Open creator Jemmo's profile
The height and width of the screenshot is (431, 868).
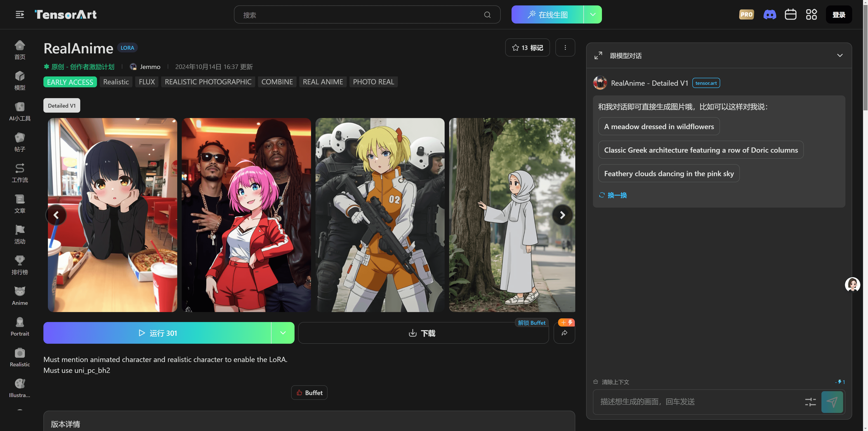click(x=145, y=67)
